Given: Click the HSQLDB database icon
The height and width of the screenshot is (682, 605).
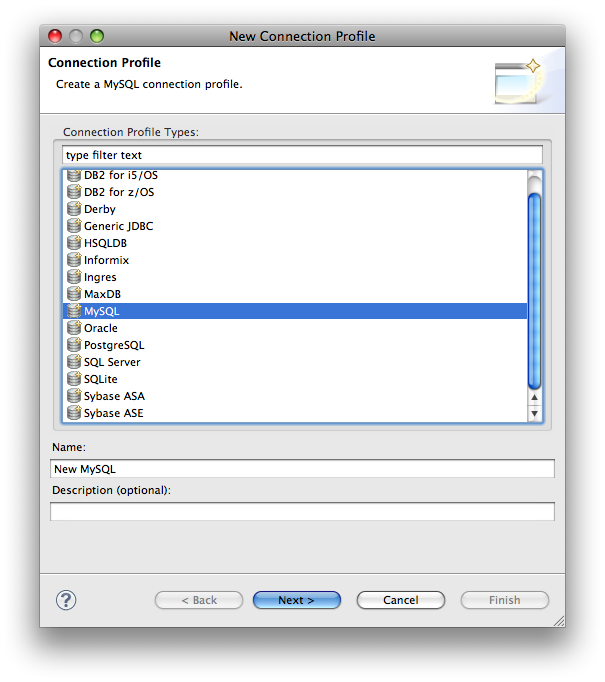Looking at the screenshot, I should 74,243.
